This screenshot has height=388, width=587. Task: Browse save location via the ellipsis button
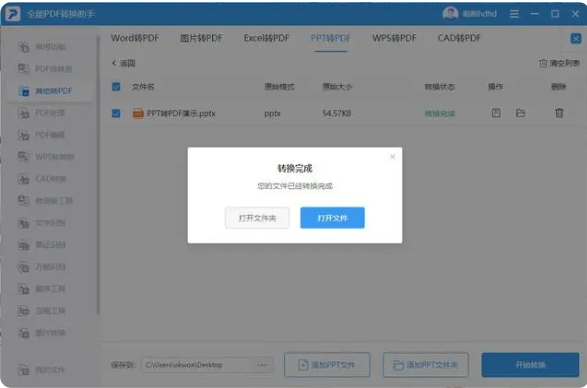coord(262,365)
